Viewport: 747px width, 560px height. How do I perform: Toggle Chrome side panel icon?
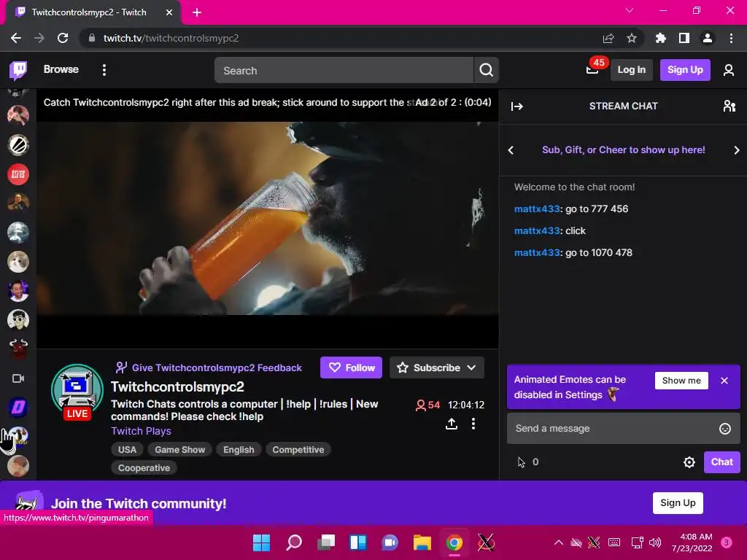click(x=684, y=38)
